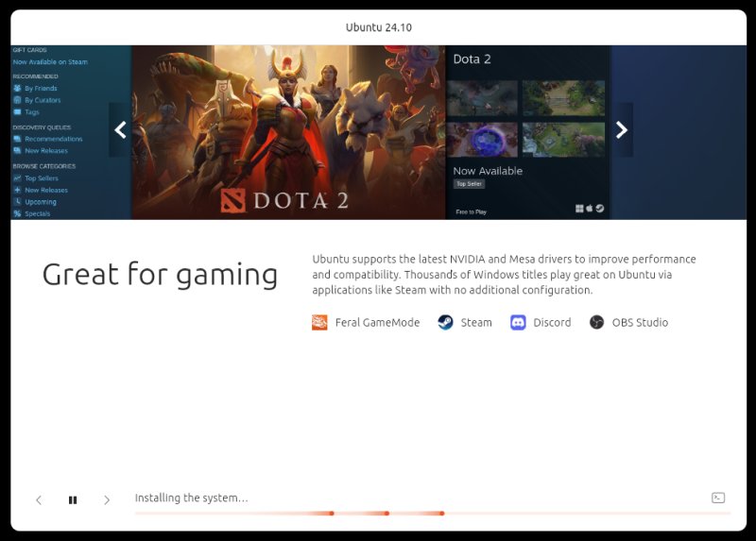The image size is (756, 541).
Task: Click the Discord logo icon
Action: [518, 322]
